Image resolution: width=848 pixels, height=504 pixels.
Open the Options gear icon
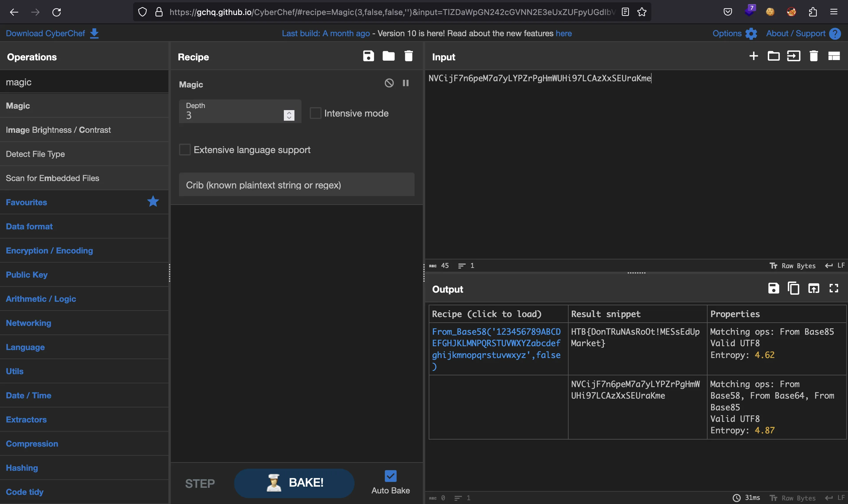pos(751,34)
